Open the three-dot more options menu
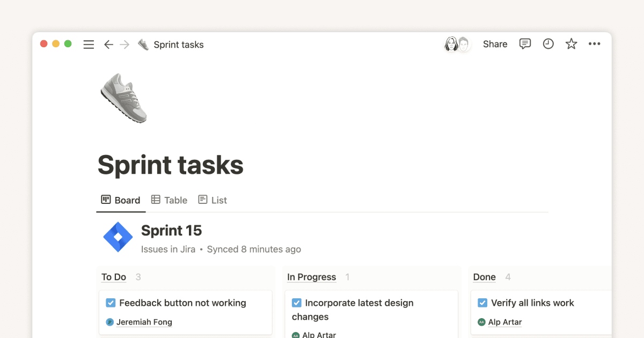 (x=594, y=44)
